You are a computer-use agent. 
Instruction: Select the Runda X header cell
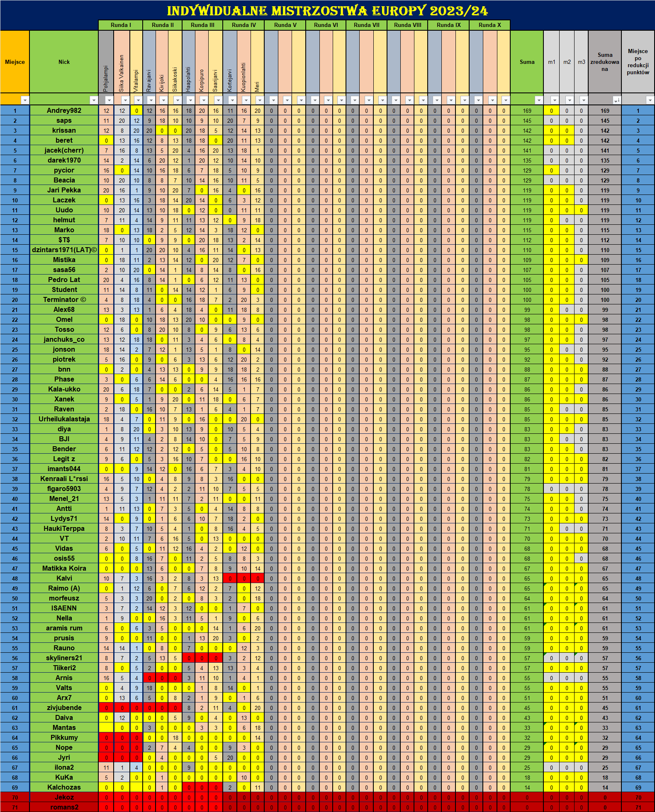[x=489, y=25]
